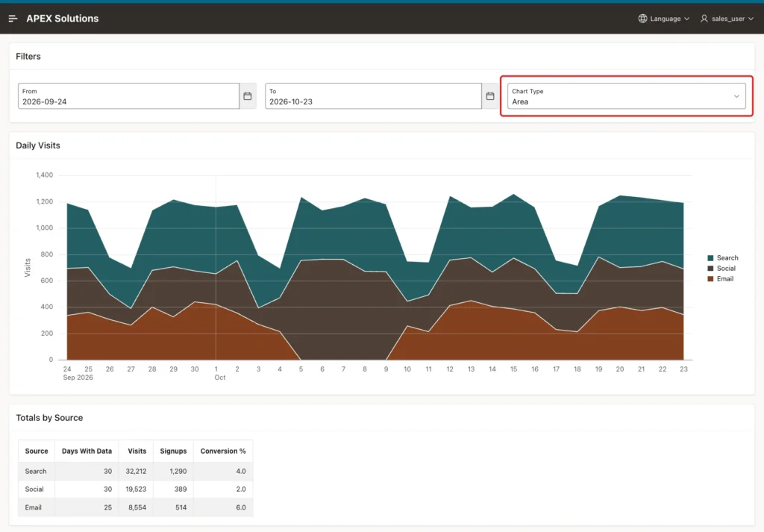Screen dimensions: 764x532
Task: Click the Filters region heading
Action: 28,57
